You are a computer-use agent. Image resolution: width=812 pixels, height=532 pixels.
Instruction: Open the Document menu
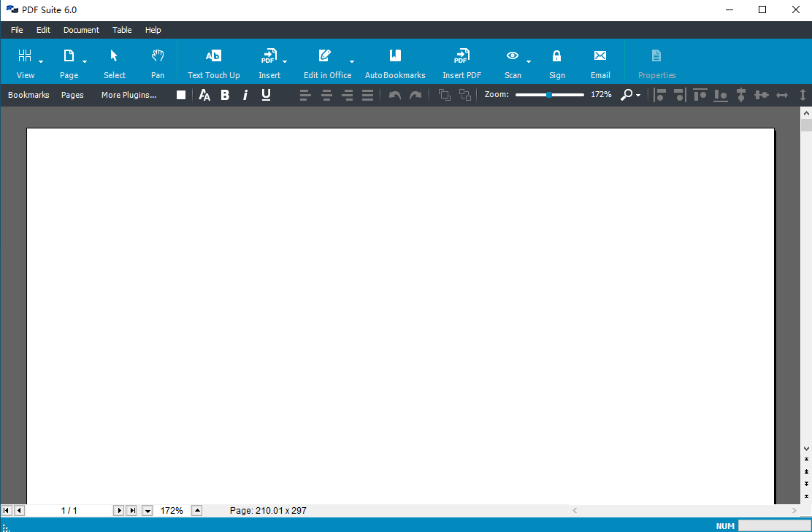(81, 30)
